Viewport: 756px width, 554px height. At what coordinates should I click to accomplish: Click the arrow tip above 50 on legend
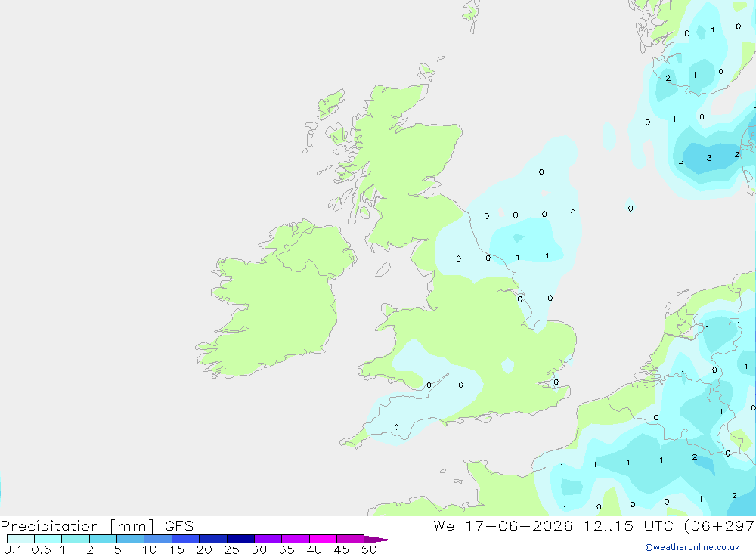pyautogui.click(x=379, y=540)
